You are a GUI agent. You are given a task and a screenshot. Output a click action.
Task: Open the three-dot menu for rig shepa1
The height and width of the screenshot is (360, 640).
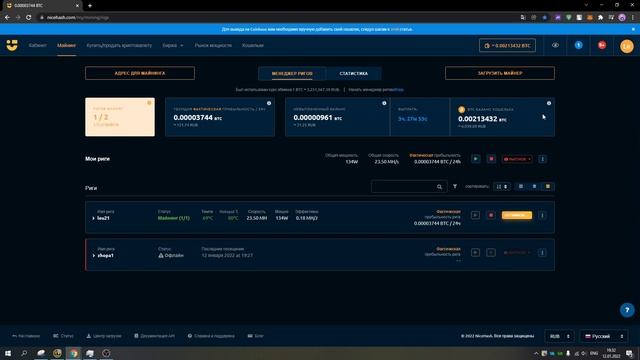542,253
